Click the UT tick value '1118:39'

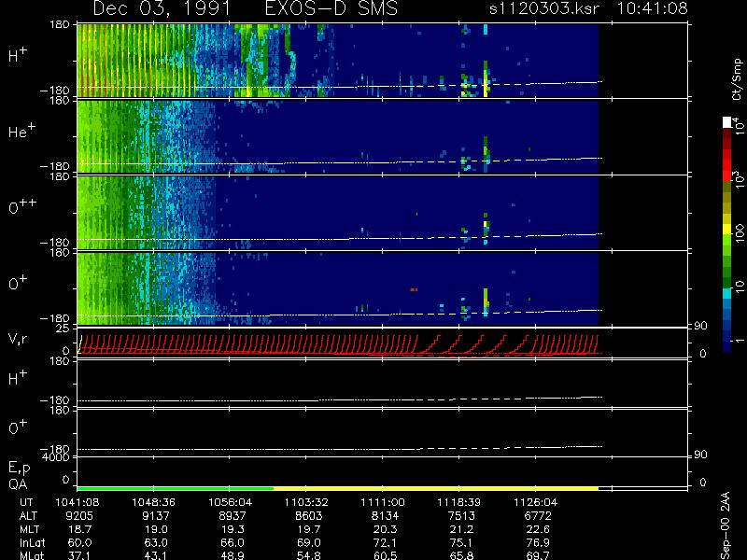pos(458,502)
